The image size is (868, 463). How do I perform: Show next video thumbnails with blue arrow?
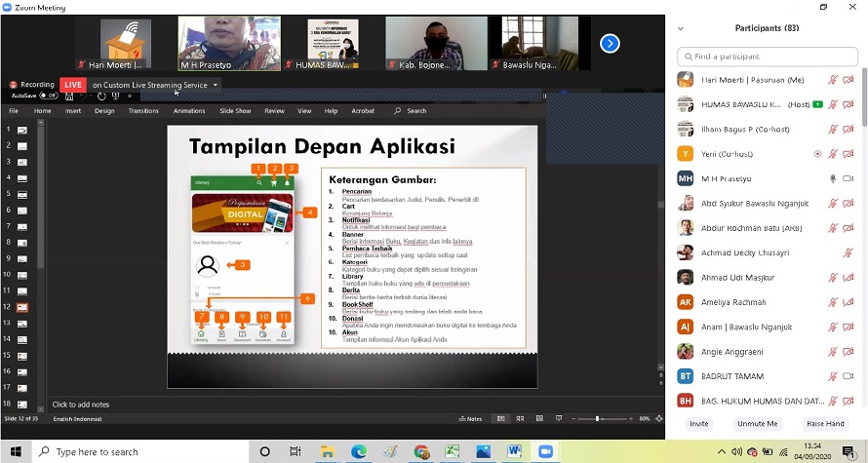click(610, 43)
